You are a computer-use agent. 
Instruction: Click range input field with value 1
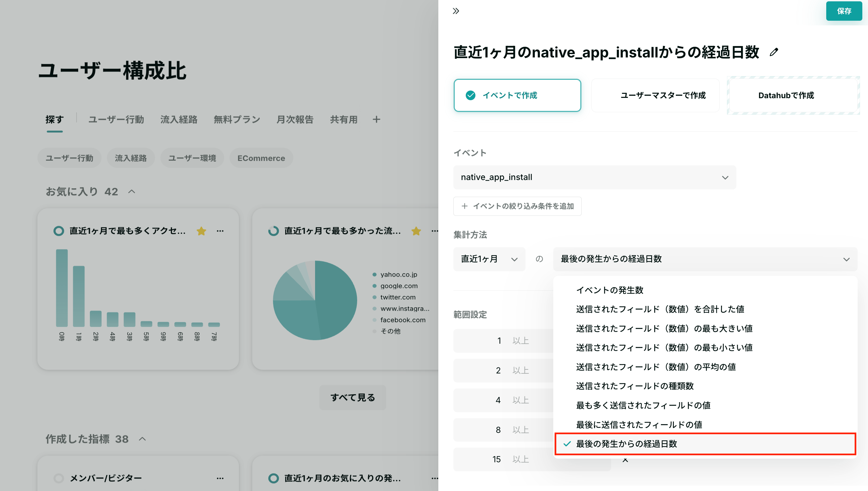503,341
